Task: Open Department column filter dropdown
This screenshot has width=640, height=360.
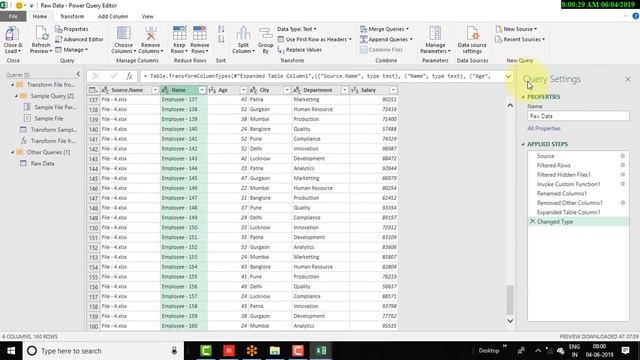Action: click(344, 90)
